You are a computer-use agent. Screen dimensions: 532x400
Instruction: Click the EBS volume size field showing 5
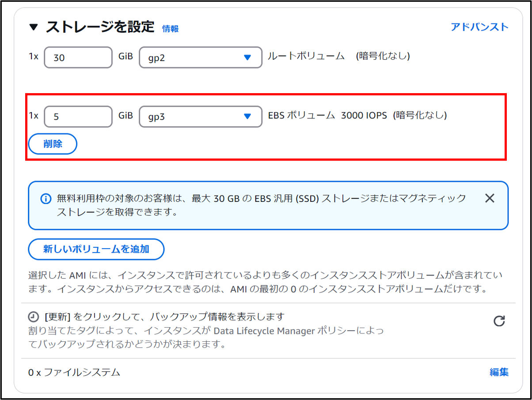pyautogui.click(x=78, y=117)
